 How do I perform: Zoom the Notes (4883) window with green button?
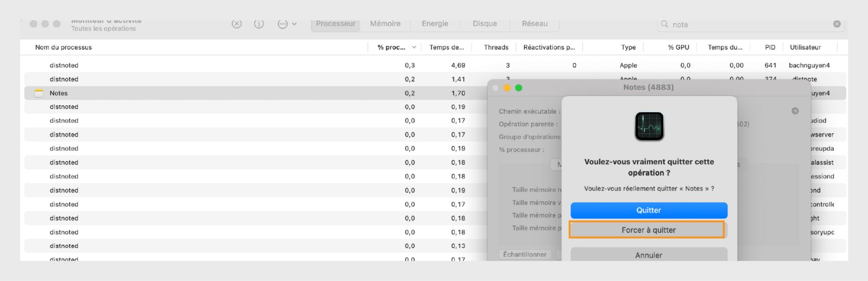pyautogui.click(x=519, y=88)
